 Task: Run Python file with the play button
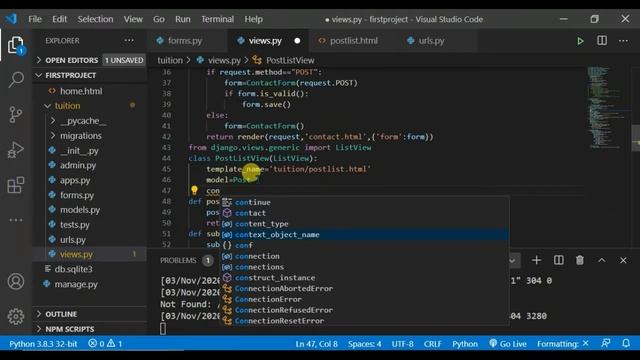pos(580,41)
